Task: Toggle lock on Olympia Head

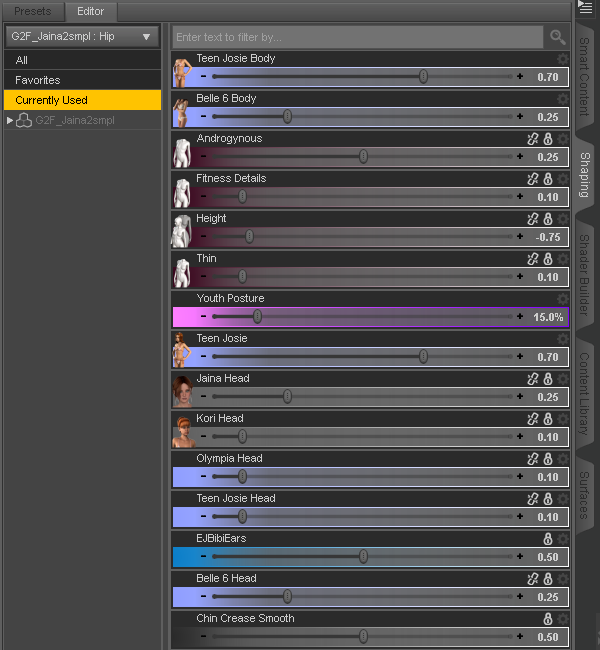Action: point(548,459)
